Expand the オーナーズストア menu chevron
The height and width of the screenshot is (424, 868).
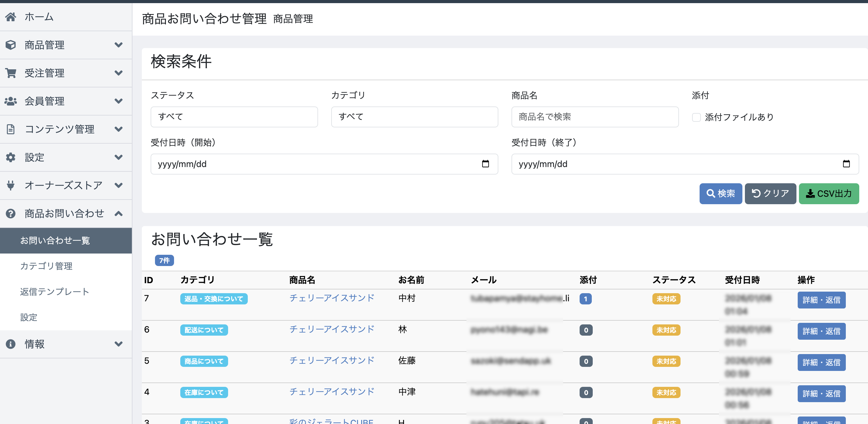point(118,185)
